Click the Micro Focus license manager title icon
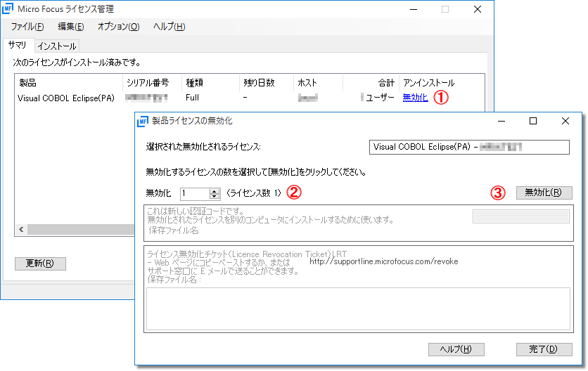Viewport: 588px width, 371px height. coord(8,9)
